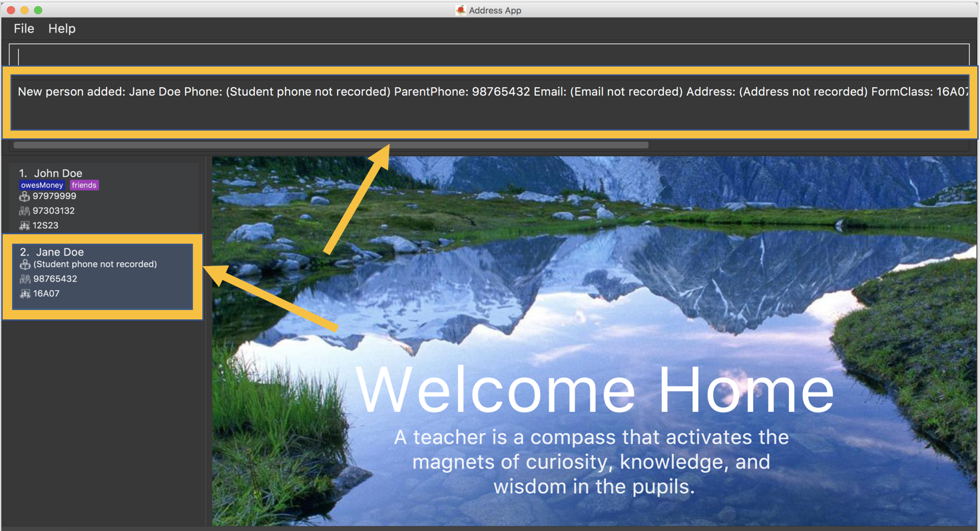Click the owesMoney tag on John Doe

click(42, 185)
